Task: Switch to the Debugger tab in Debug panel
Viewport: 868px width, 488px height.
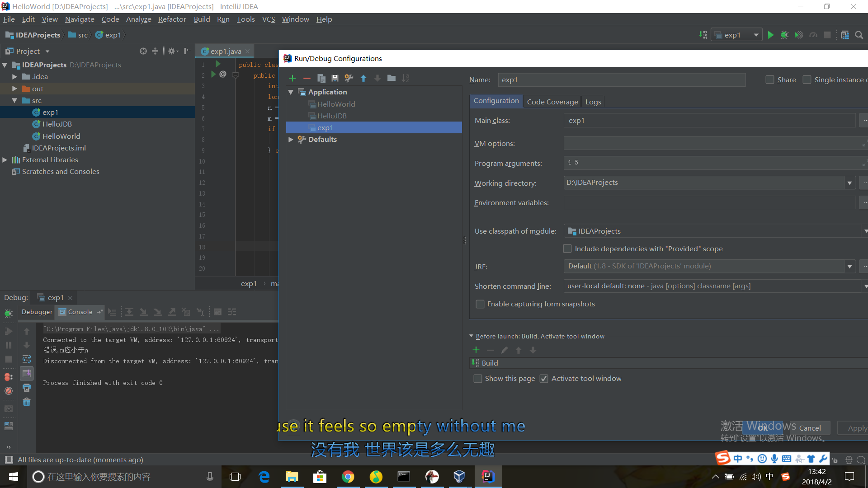Action: pos(37,312)
